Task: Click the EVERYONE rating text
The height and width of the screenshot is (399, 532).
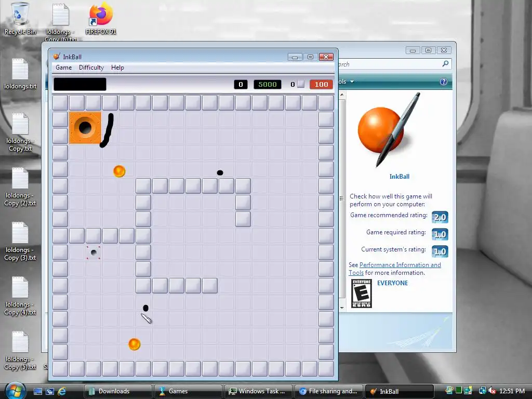Action: 392,283
